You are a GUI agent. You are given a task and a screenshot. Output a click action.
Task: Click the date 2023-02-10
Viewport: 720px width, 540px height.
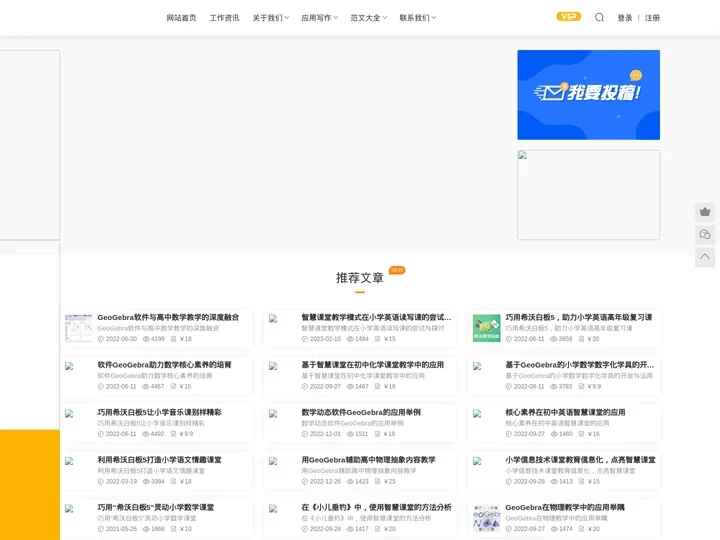tap(325, 339)
